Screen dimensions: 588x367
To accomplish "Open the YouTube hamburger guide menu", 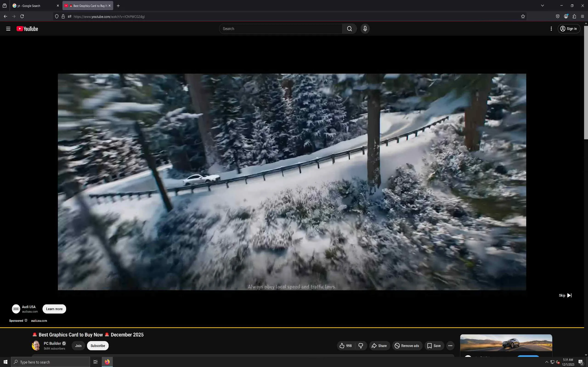I will (8, 29).
